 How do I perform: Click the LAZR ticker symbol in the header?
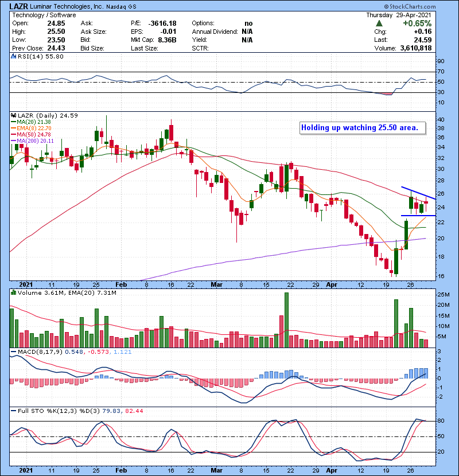tap(18, 6)
